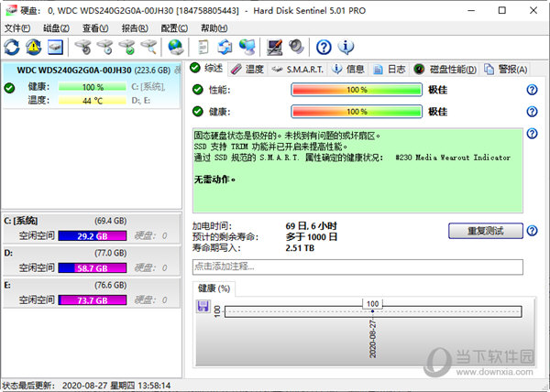
Task: Click the 多于 1000 日 remaining life value
Action: (x=311, y=237)
